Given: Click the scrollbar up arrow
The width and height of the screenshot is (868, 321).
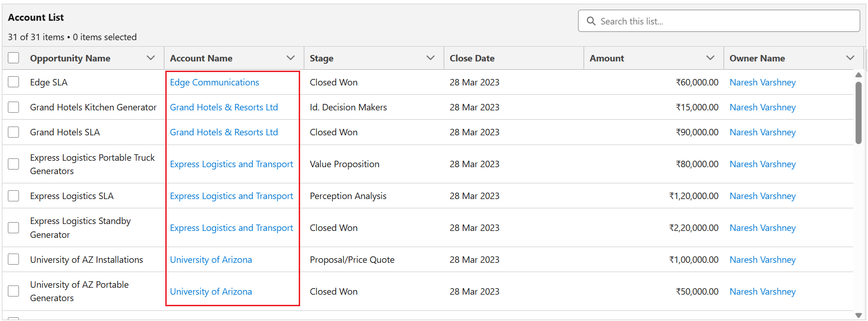Looking at the screenshot, I should [x=858, y=75].
